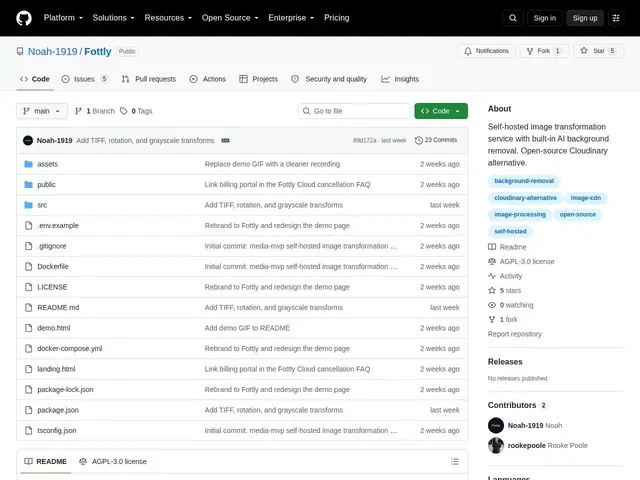
Task: Expand the commit message ellipsis button
Action: pyautogui.click(x=225, y=140)
